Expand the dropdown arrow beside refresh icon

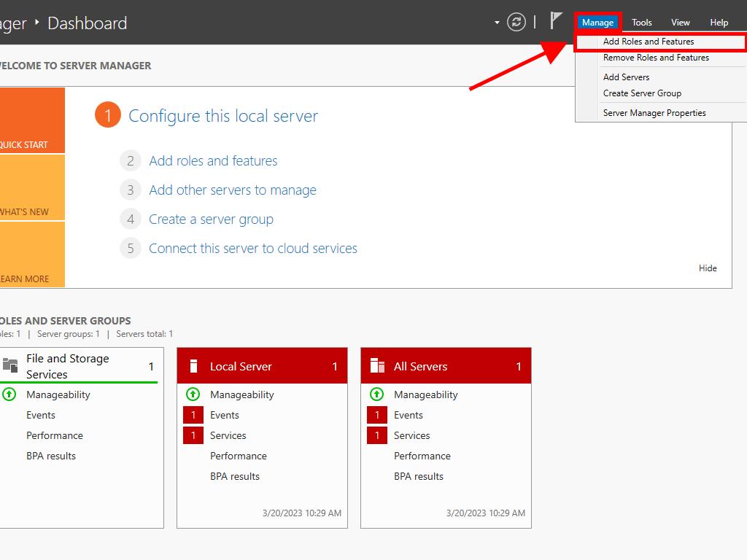pos(497,23)
